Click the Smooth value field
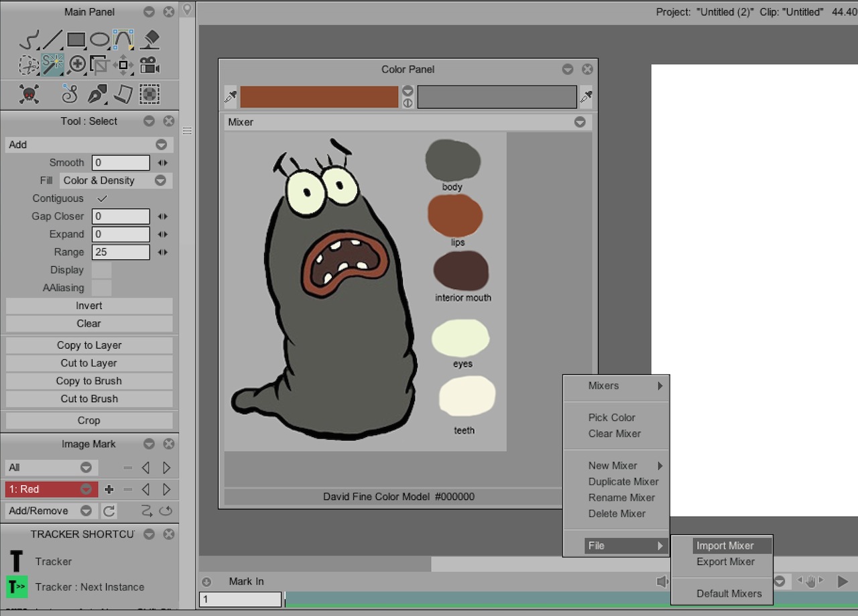Viewport: 858px width, 616px height. pyautogui.click(x=121, y=162)
